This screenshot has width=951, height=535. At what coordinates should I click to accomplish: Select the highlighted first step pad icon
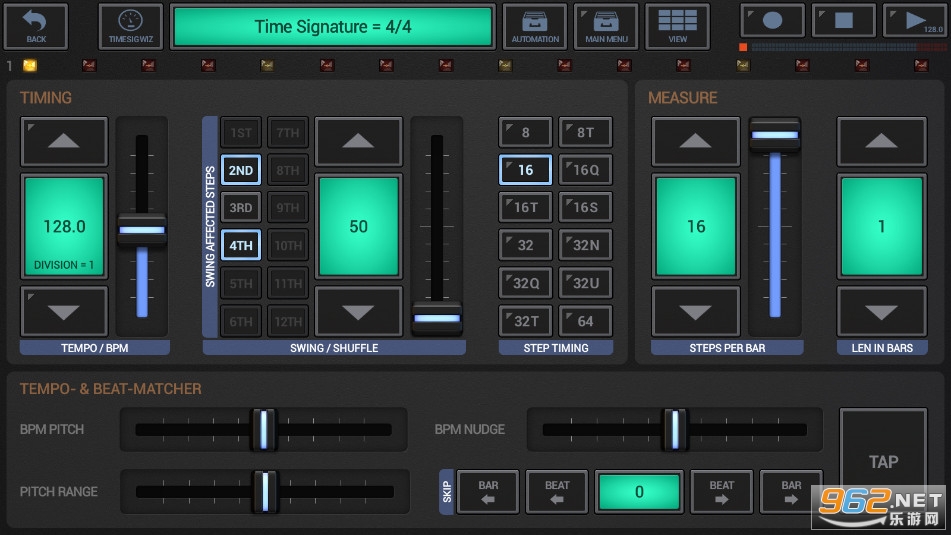coord(30,66)
